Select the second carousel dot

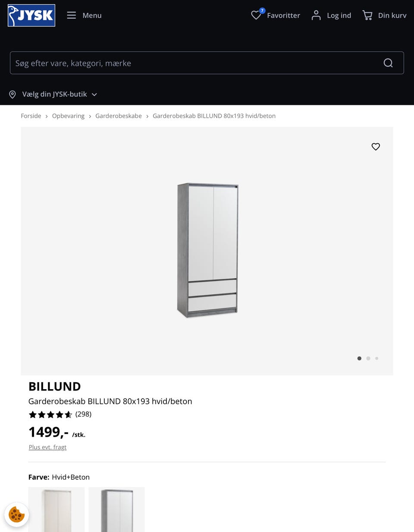[368, 358]
